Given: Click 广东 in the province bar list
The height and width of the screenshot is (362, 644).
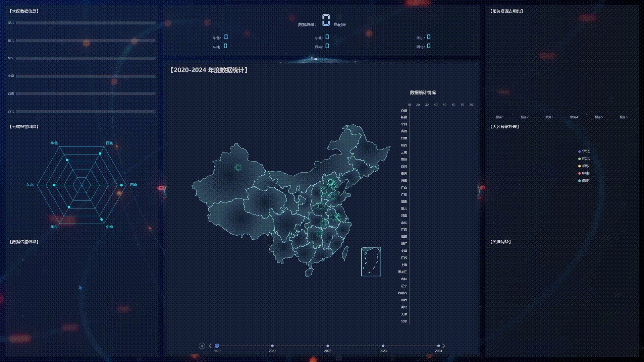Looking at the screenshot, I should 404,195.
